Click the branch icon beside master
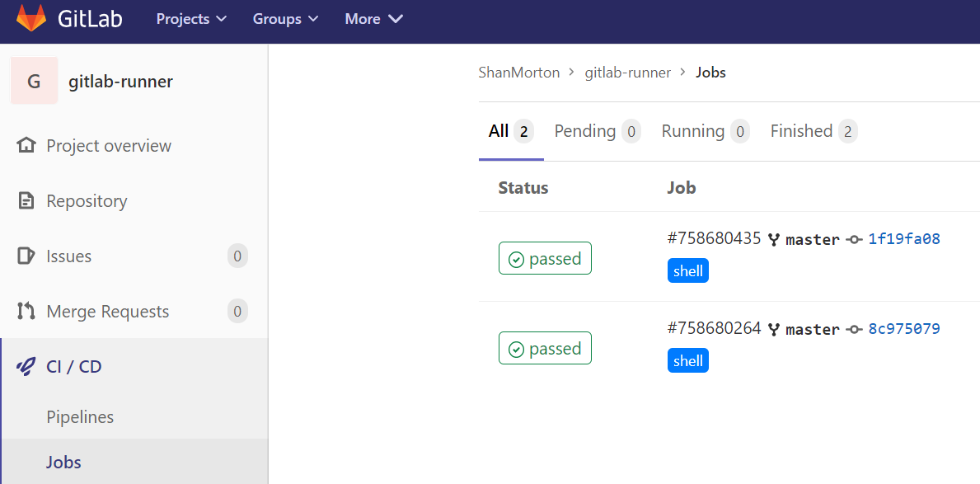Screen dimensions: 980x484 (773, 238)
